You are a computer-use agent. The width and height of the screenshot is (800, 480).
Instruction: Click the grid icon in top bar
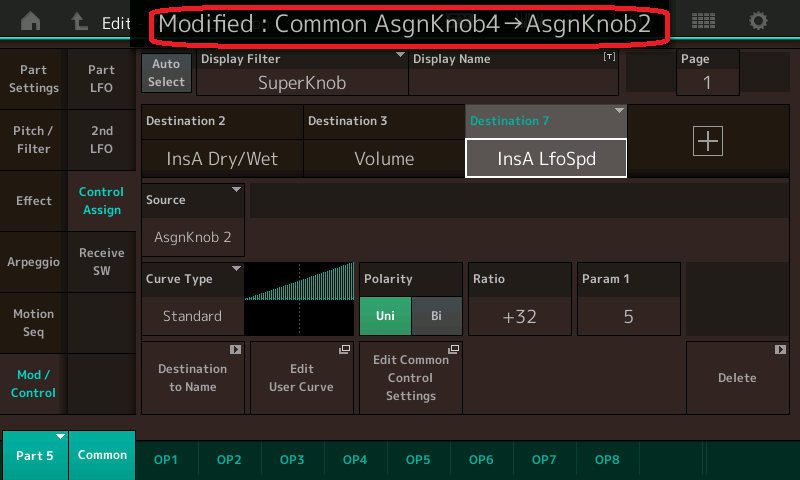click(x=703, y=21)
